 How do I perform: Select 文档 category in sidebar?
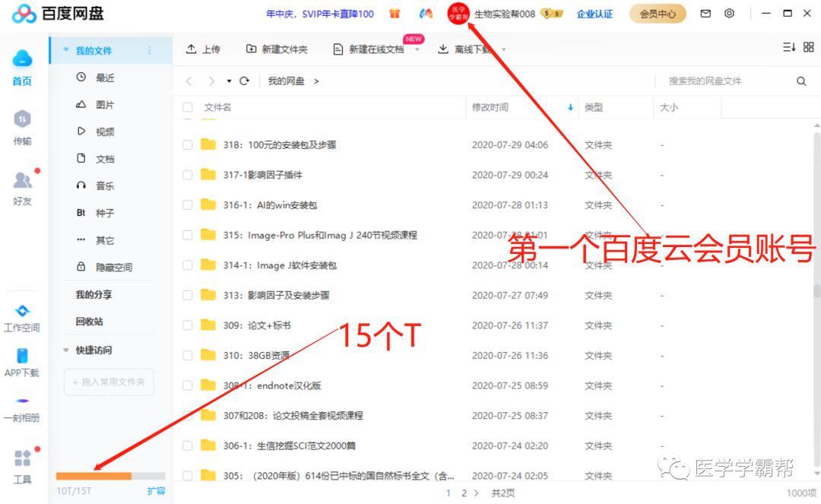pyautogui.click(x=105, y=159)
